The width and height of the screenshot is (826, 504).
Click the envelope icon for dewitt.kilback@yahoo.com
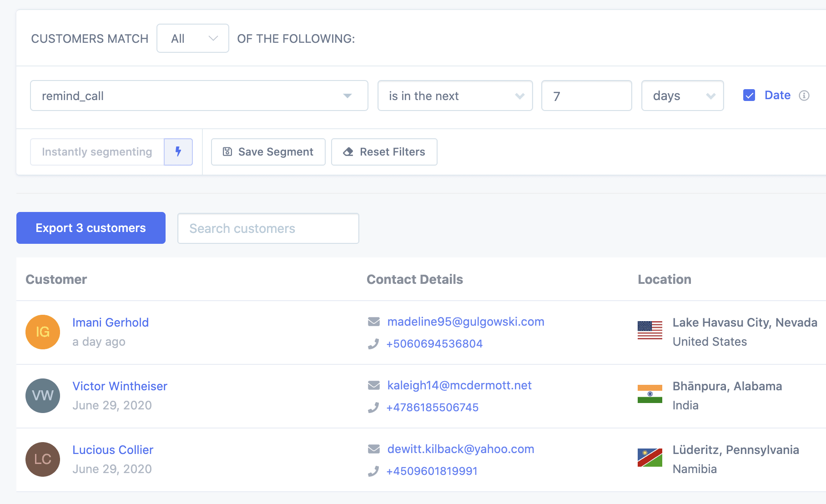[x=373, y=449]
